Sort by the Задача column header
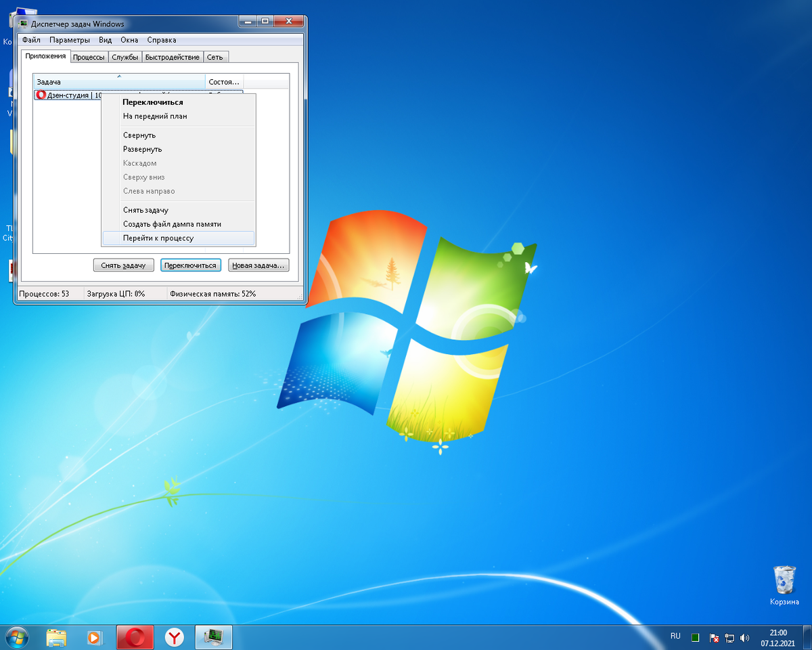The width and height of the screenshot is (812, 650). click(119, 81)
